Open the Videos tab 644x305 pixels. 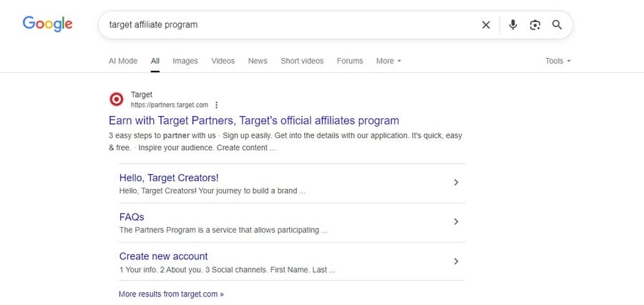pos(223,61)
